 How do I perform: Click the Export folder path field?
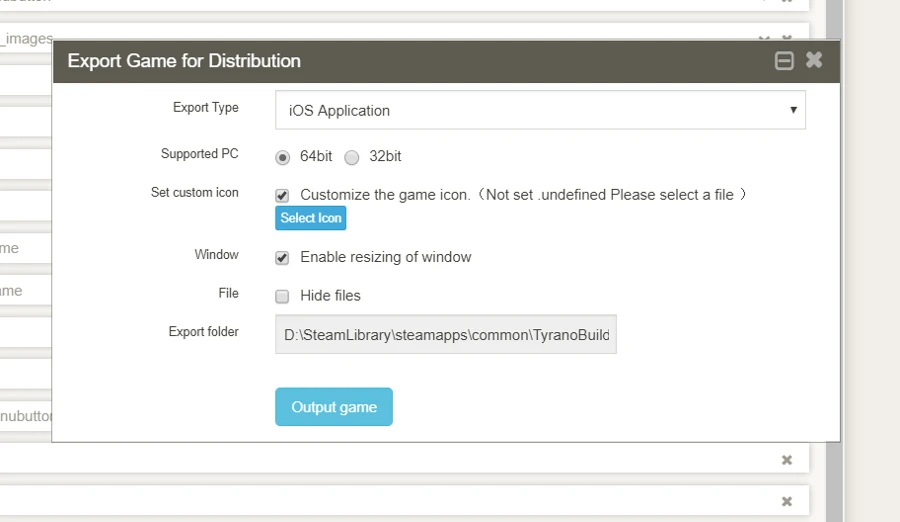[446, 335]
